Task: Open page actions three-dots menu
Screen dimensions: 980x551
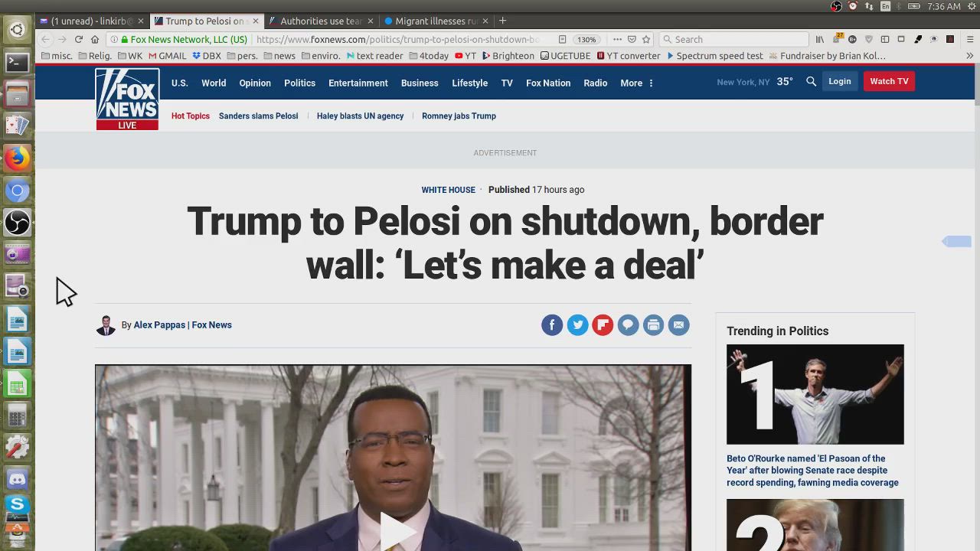Action: (x=617, y=39)
